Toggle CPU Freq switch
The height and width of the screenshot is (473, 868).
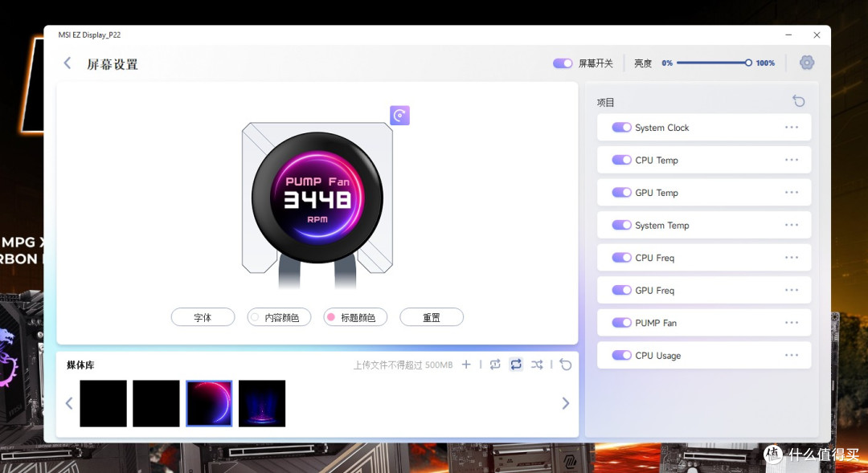click(621, 257)
